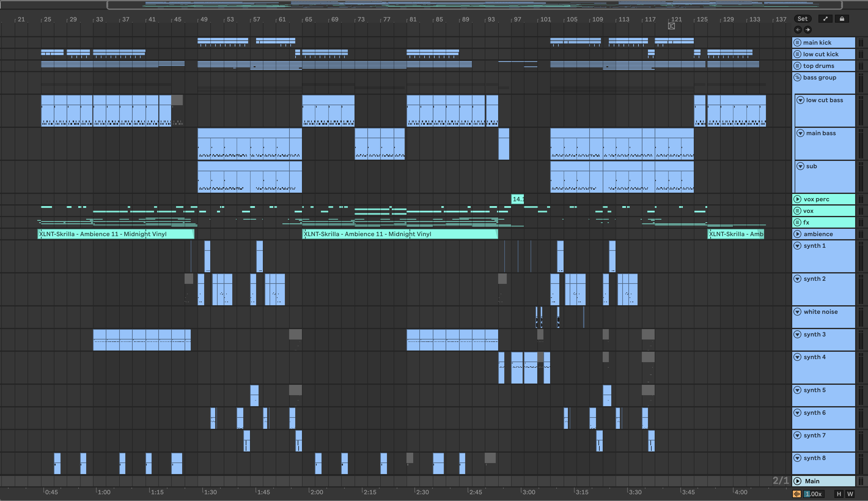Screen dimensions: 868x501
Task: Toggle the W width optimize button
Action: (x=850, y=494)
